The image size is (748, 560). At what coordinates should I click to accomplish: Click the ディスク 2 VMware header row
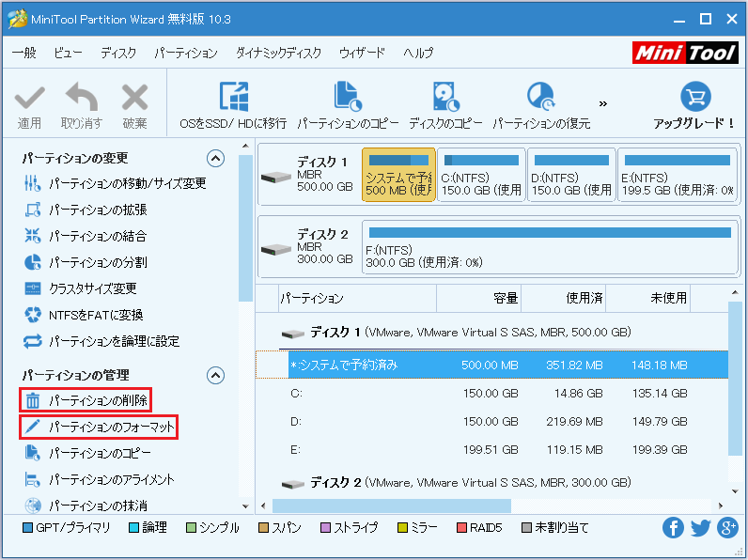click(x=491, y=483)
